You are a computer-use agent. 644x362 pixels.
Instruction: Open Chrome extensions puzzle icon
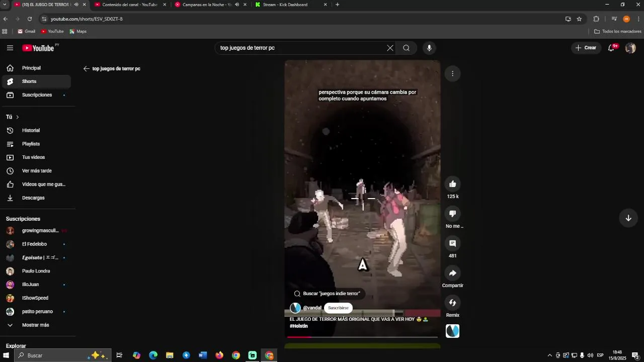(x=596, y=19)
